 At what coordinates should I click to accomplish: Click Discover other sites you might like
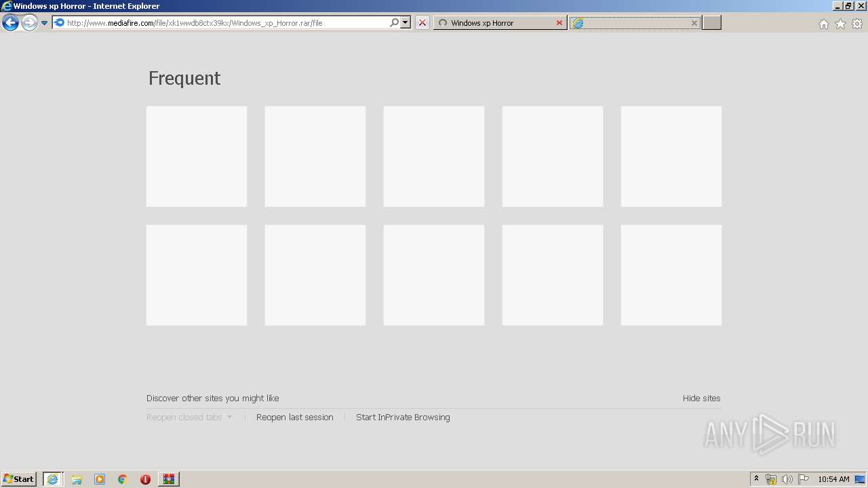click(213, 399)
